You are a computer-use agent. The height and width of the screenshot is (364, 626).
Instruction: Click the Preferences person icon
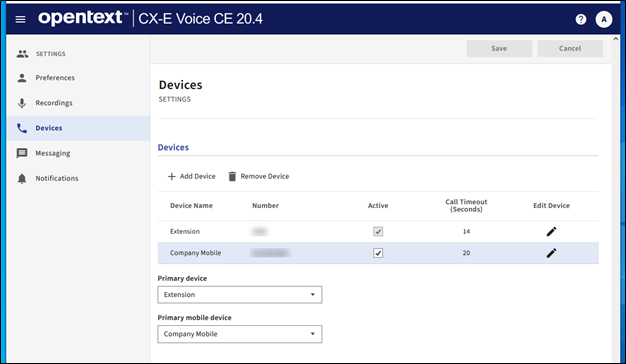(22, 78)
